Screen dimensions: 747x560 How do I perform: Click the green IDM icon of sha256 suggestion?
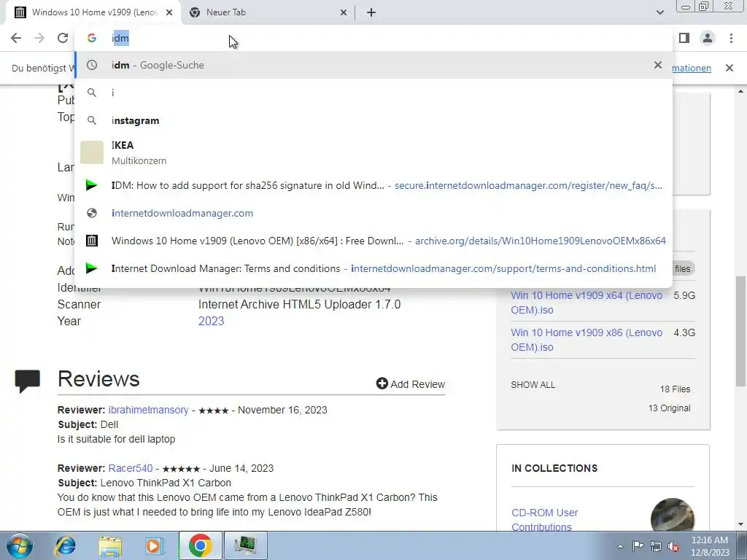(x=91, y=185)
